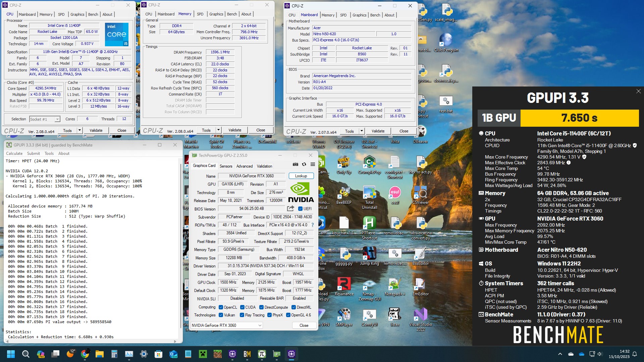The height and width of the screenshot is (362, 644).
Task: Toggle the Vulkan checkbox
Action: tap(221, 315)
